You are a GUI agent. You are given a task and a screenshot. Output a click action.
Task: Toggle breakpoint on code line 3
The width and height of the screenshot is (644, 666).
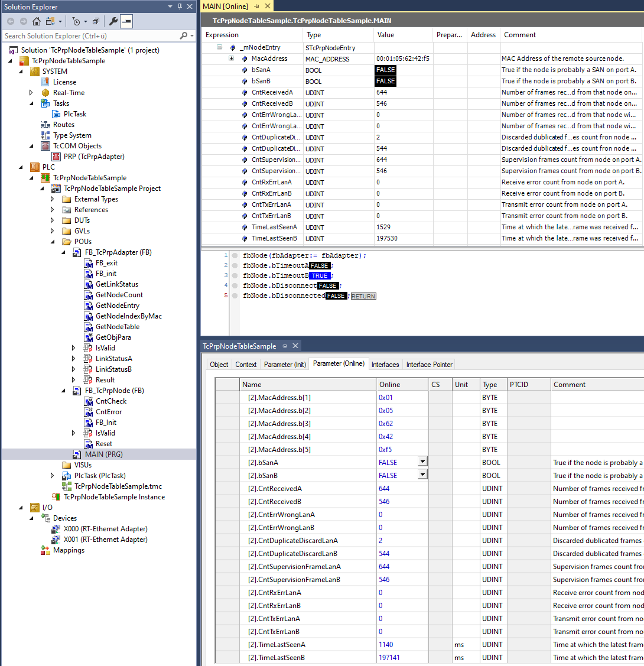(235, 275)
